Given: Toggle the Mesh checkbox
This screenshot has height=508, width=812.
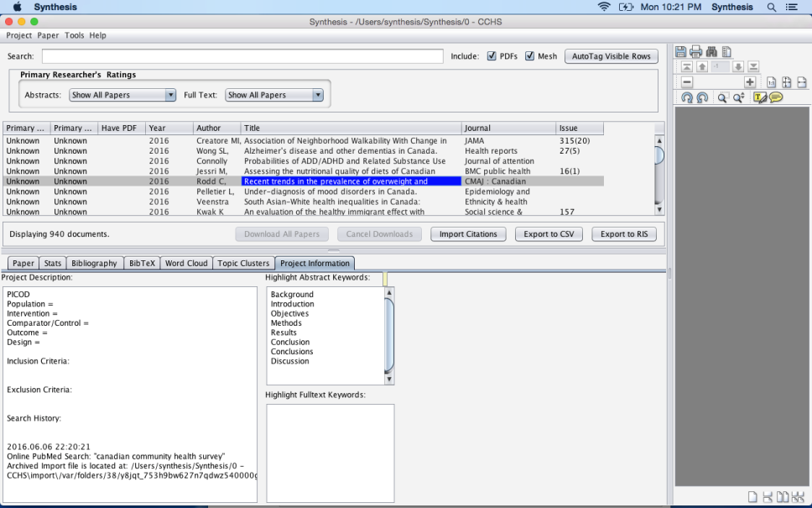Looking at the screenshot, I should tap(530, 56).
